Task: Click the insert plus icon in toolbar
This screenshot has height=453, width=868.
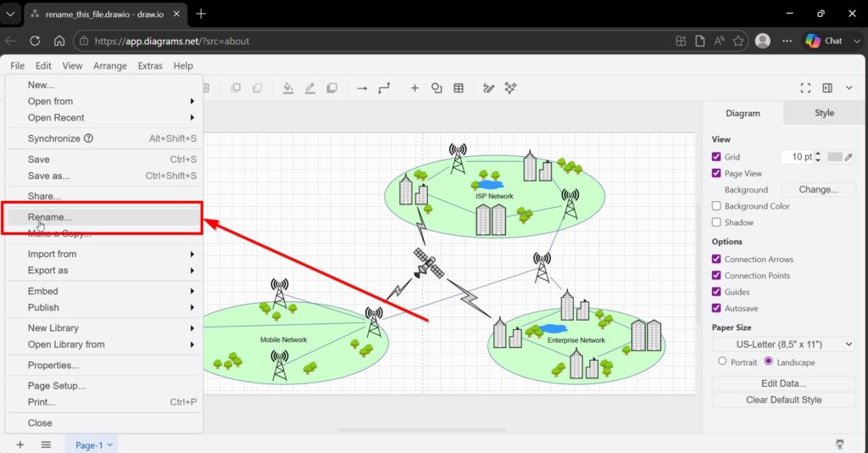Action: click(x=415, y=88)
